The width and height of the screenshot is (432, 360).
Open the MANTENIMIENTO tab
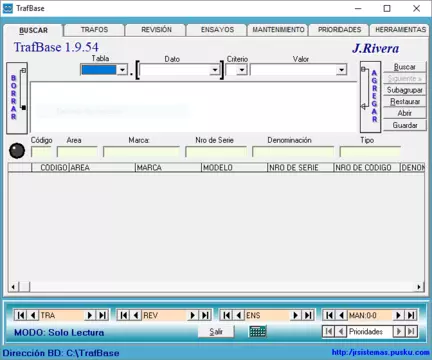(278, 30)
